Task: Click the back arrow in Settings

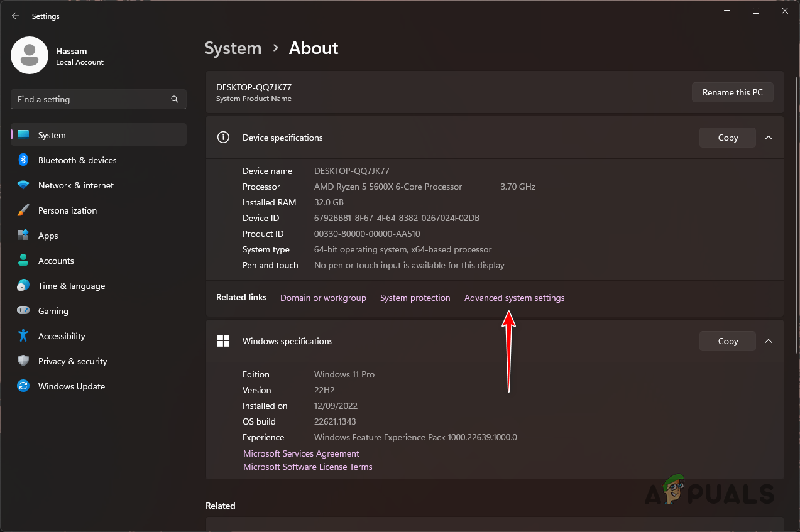Action: (15, 16)
